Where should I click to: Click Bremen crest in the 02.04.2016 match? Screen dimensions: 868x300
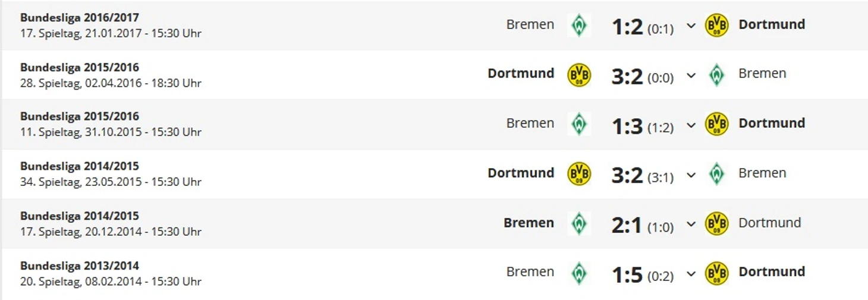[x=716, y=75]
